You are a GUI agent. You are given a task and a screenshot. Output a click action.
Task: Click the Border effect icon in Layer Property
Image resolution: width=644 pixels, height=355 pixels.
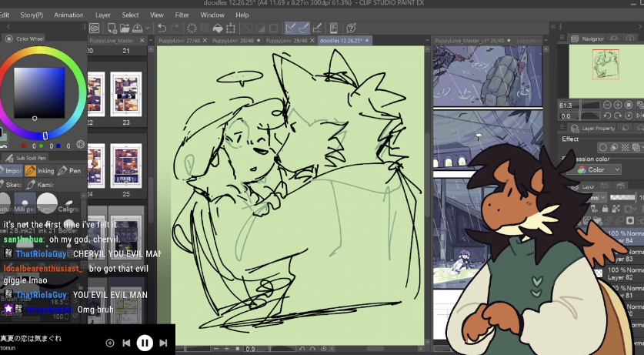tap(603, 148)
